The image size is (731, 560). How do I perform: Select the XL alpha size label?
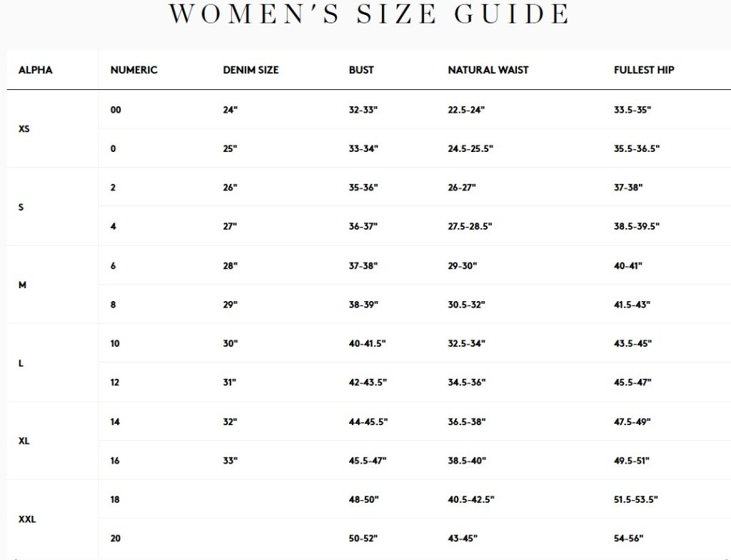tap(24, 441)
